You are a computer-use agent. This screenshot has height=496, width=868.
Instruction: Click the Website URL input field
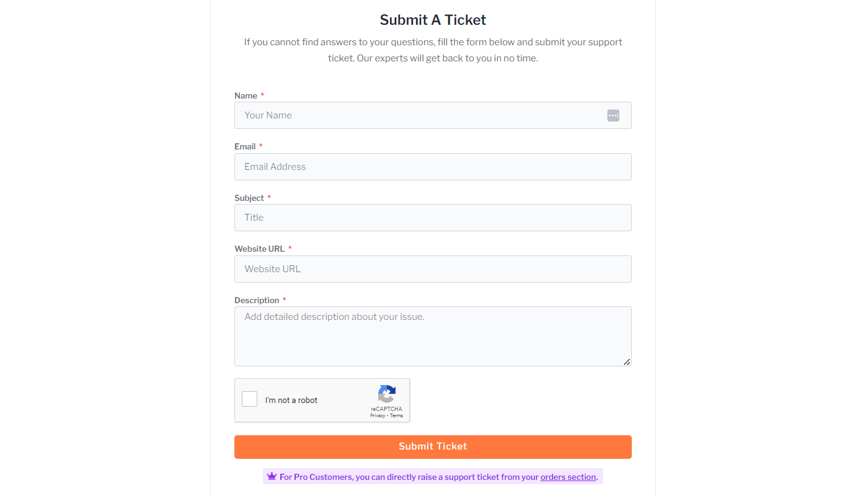433,268
